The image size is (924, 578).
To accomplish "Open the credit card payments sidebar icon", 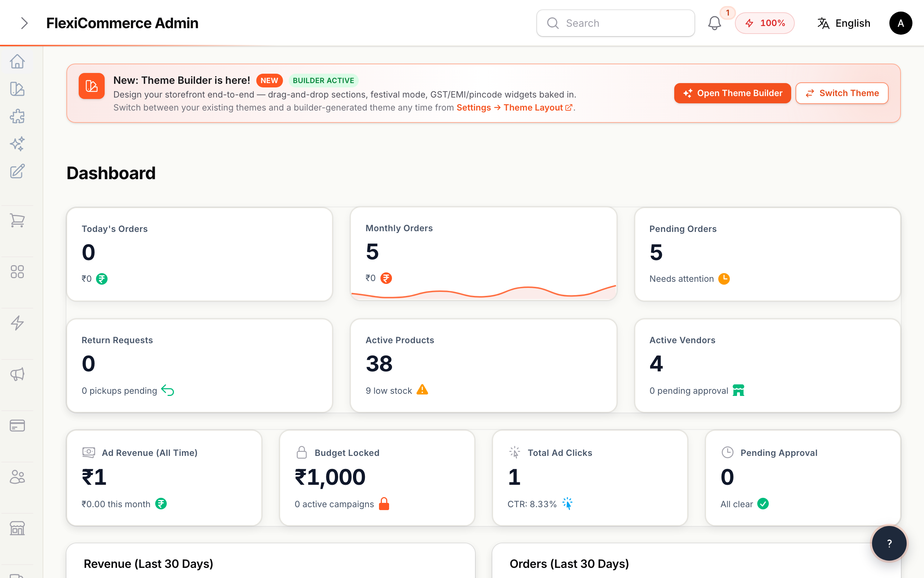I will pyautogui.click(x=17, y=426).
